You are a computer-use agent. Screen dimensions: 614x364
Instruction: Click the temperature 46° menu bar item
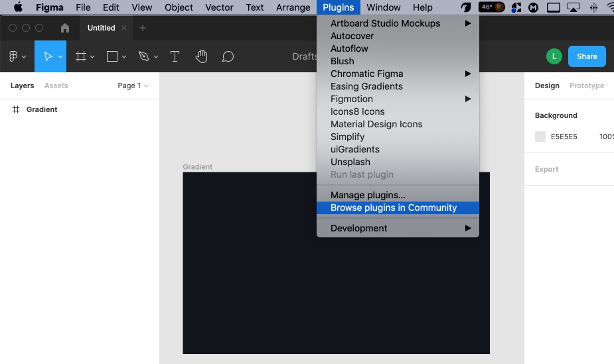pyautogui.click(x=492, y=7)
